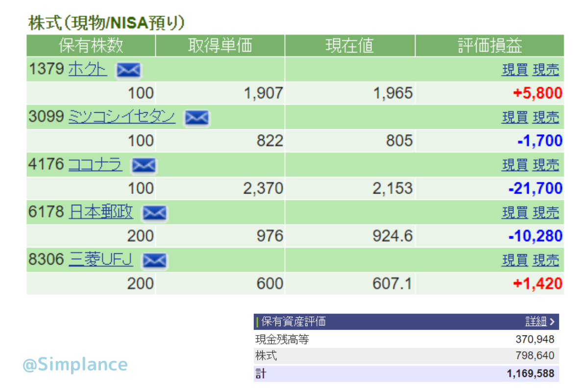Click 現買 for ホクト
The image size is (588, 392).
[x=514, y=70]
